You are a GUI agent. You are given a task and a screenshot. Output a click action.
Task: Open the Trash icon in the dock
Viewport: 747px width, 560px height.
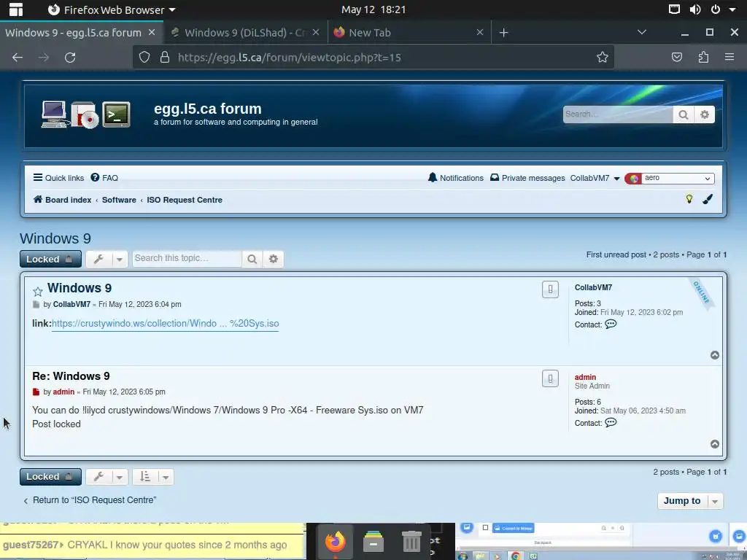pyautogui.click(x=411, y=542)
